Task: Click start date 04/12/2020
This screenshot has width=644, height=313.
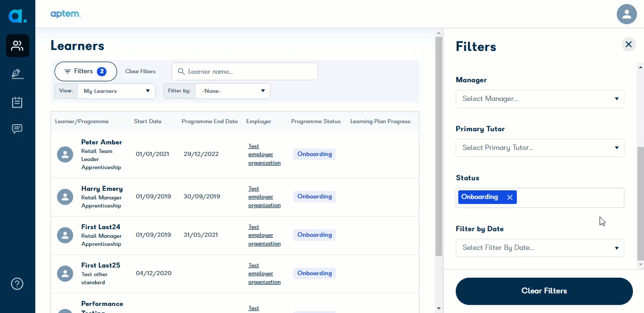Action: click(x=153, y=274)
